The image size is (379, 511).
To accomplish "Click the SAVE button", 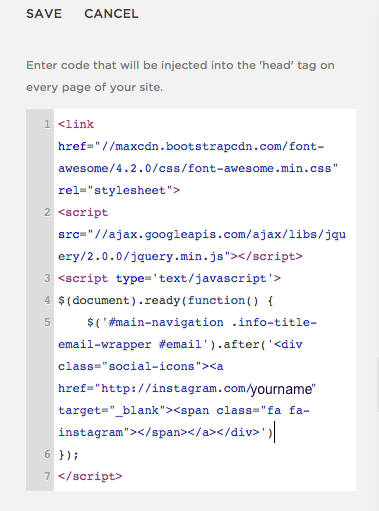I will click(44, 14).
